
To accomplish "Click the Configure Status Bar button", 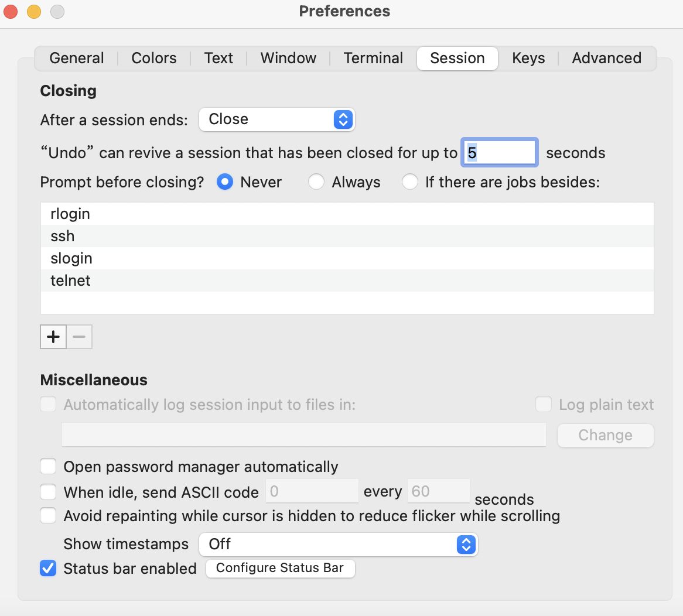I will pos(280,569).
